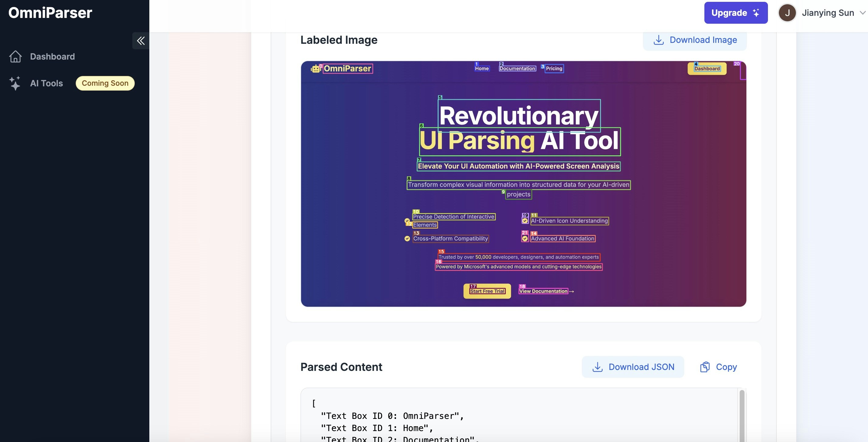
Task: Click the Download Image button
Action: coord(695,40)
